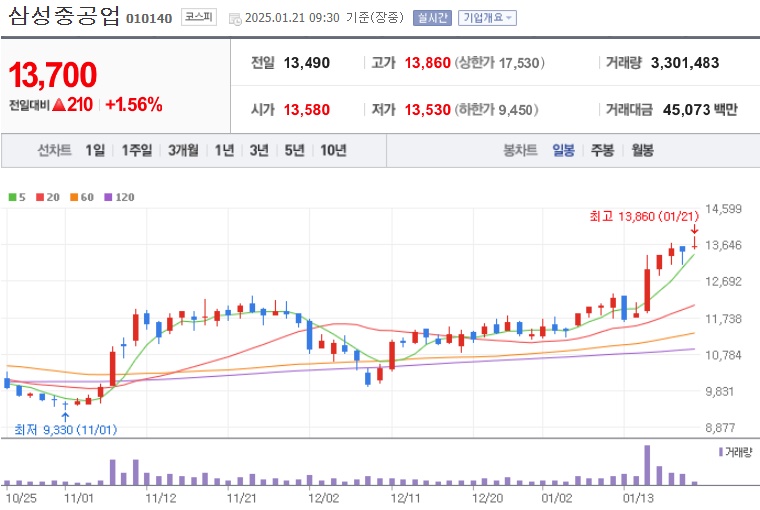Click the 01/13 date axis label

[x=638, y=498]
